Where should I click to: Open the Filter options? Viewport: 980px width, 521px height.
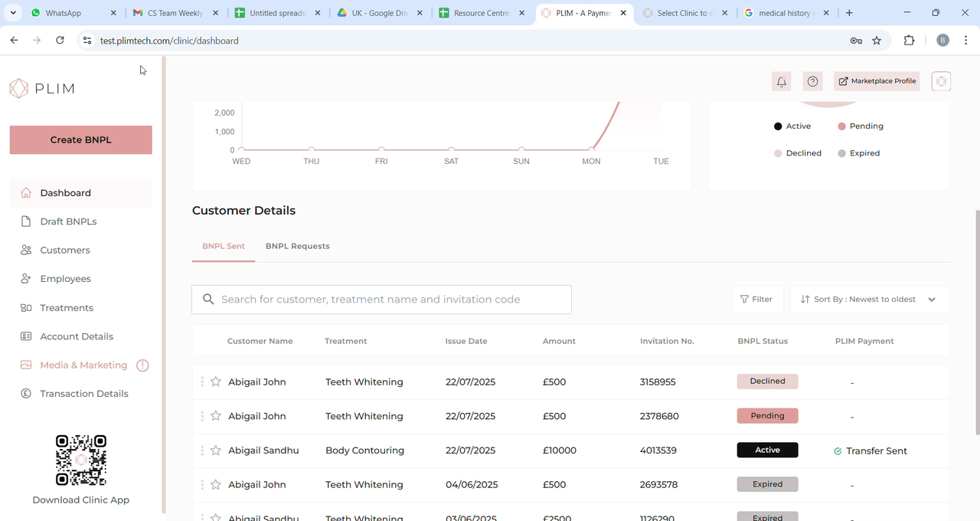[x=758, y=300]
